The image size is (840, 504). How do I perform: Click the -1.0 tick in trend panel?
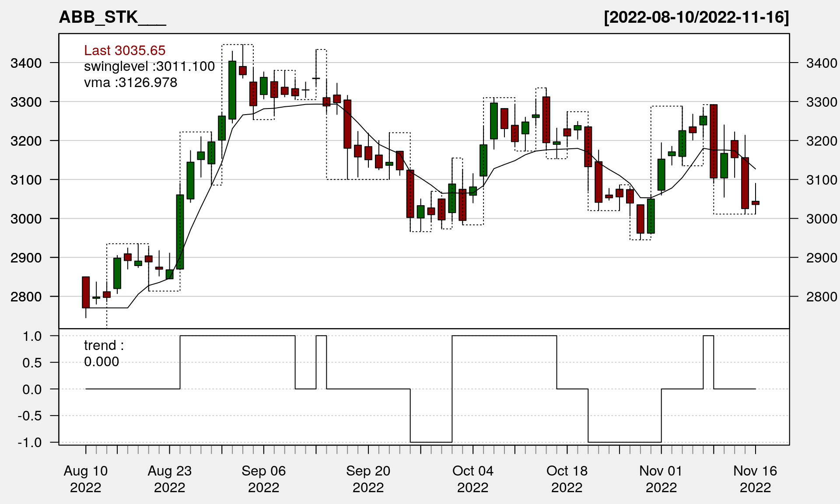click(x=30, y=443)
